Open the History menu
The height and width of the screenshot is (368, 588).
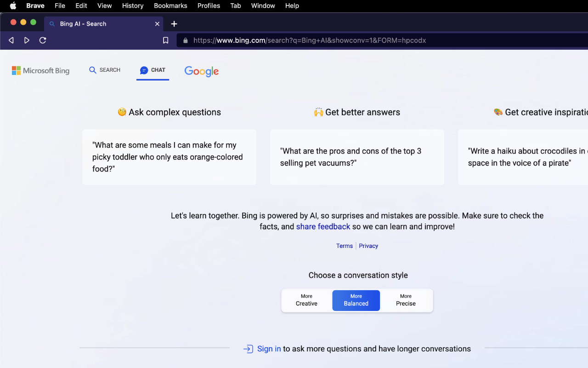(133, 6)
